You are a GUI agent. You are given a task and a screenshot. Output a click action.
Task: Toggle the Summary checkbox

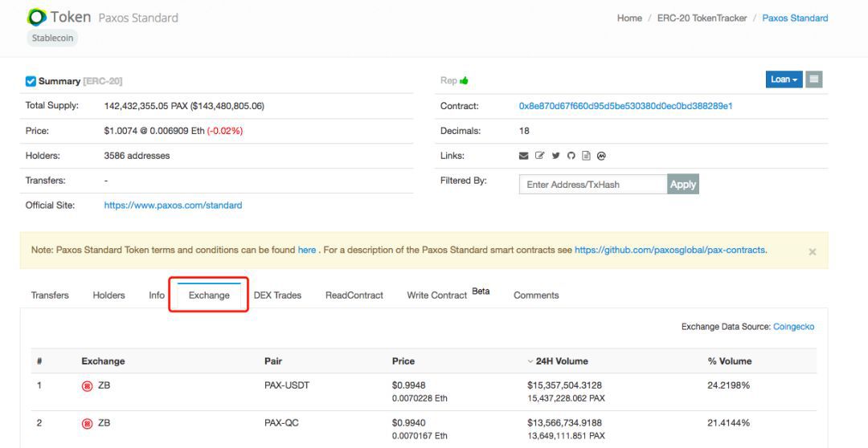click(x=31, y=81)
